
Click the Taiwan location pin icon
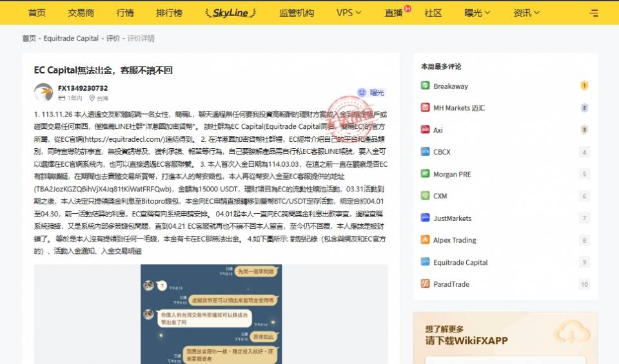(92, 98)
